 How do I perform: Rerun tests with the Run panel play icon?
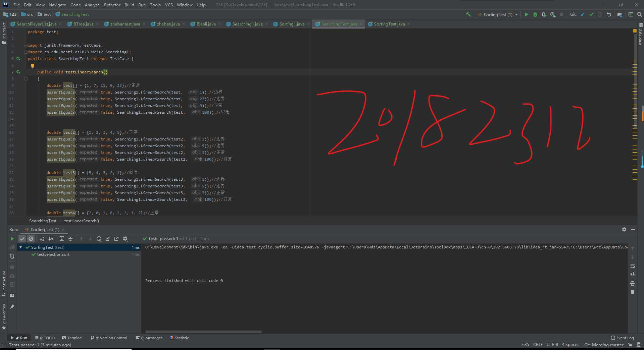(x=12, y=239)
